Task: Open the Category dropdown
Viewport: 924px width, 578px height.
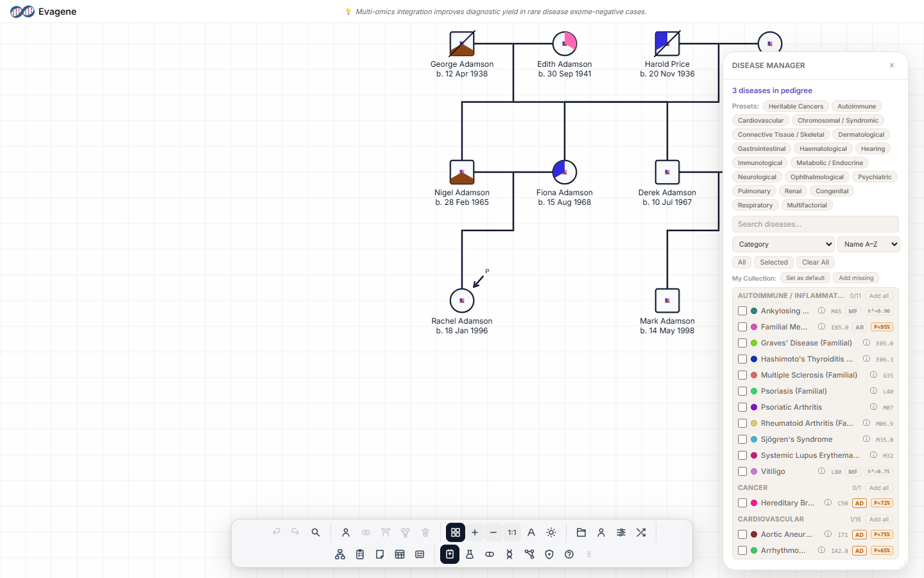Action: [783, 244]
